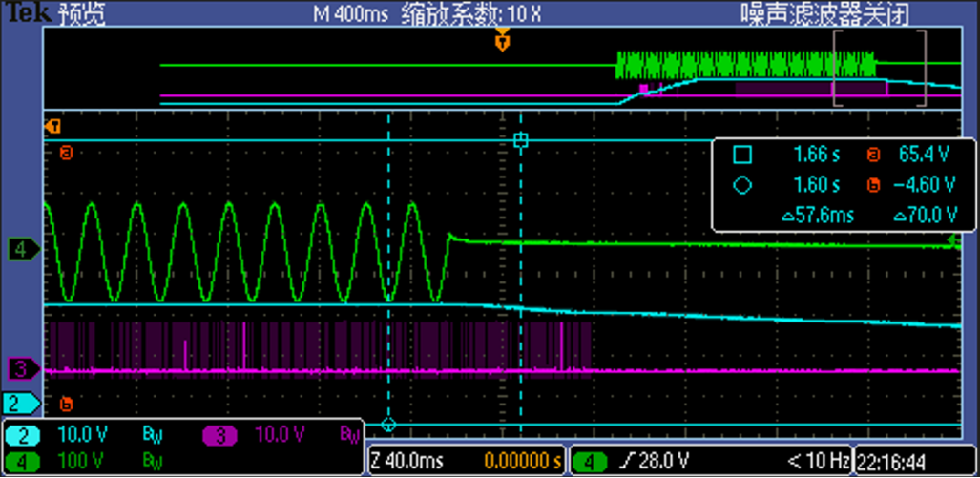Click the square cursor icon in readout box

tap(742, 155)
